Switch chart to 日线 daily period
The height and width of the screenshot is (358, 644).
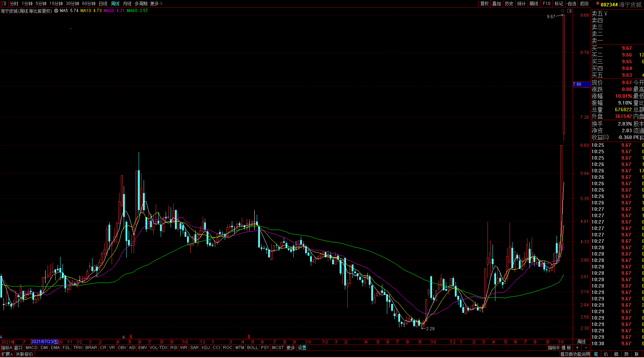pos(103,4)
